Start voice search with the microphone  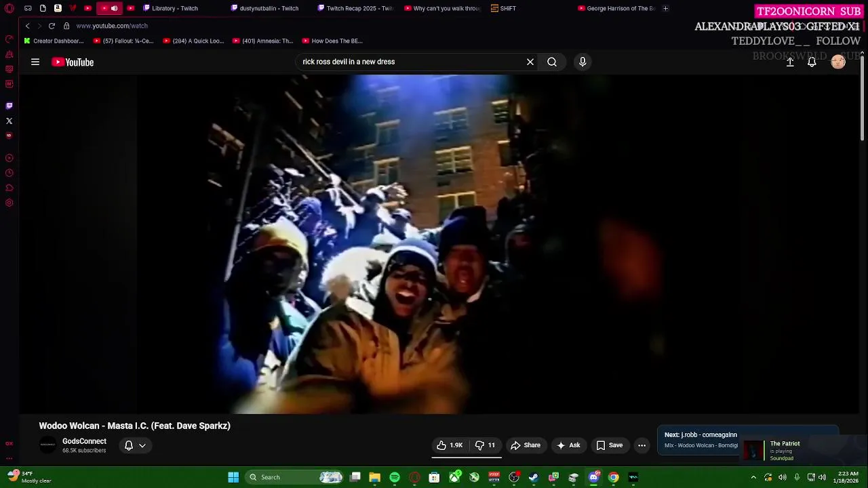tap(583, 62)
